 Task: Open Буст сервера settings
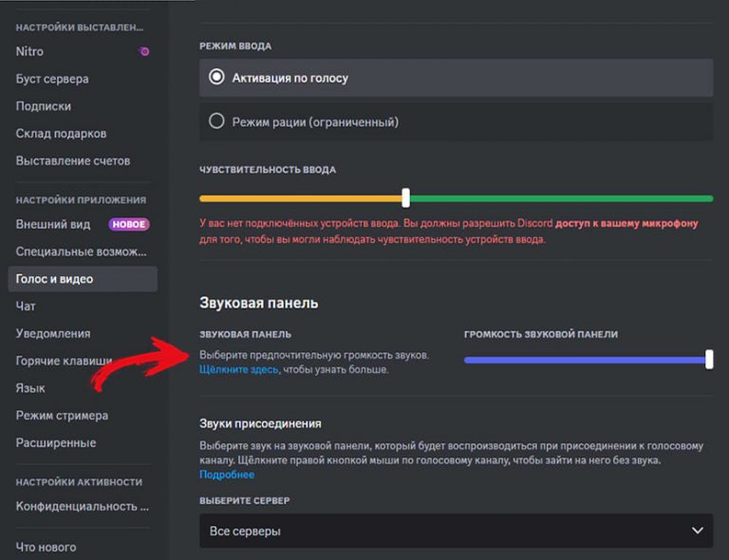click(x=52, y=79)
